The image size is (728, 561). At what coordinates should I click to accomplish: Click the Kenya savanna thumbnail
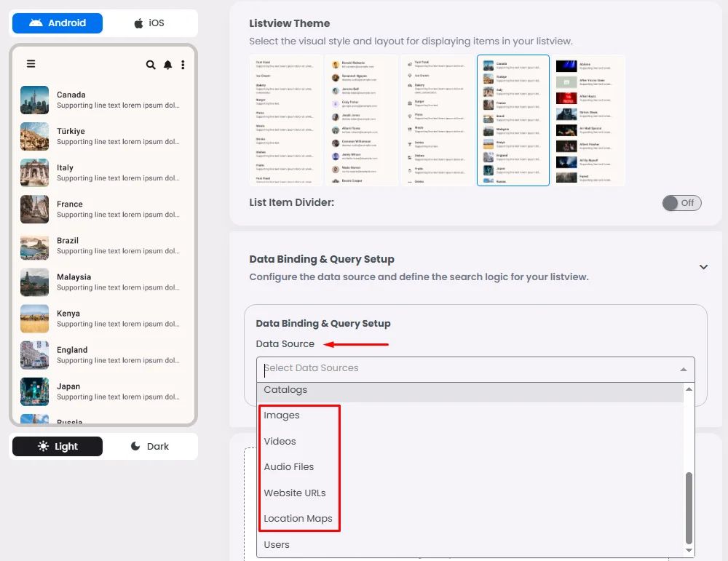pos(34,318)
